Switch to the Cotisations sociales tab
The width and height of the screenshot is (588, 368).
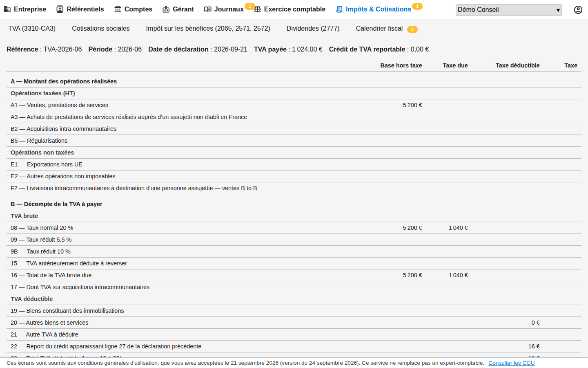(x=101, y=29)
